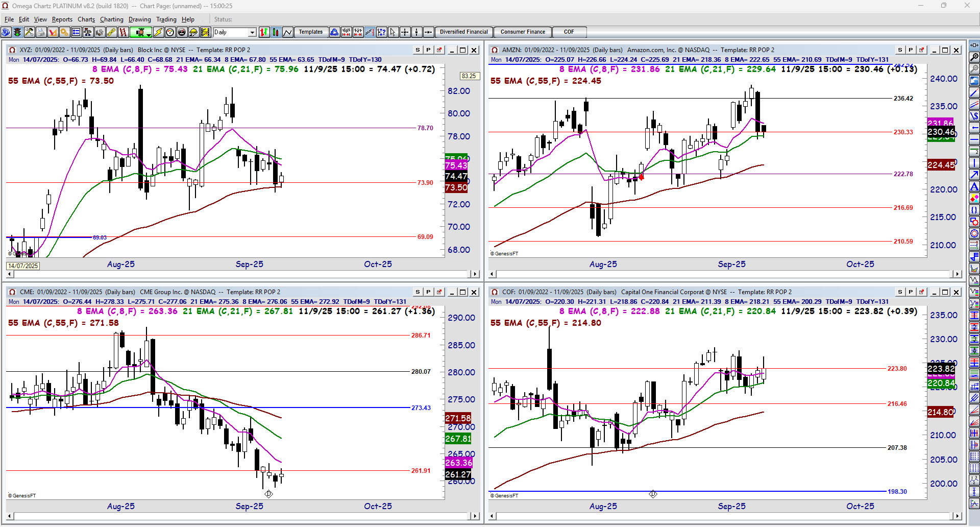Toggle the S button on CME chart

418,292
